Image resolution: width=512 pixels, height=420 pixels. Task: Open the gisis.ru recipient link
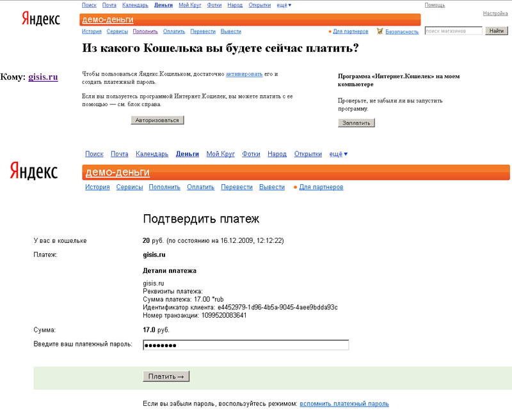(x=43, y=77)
